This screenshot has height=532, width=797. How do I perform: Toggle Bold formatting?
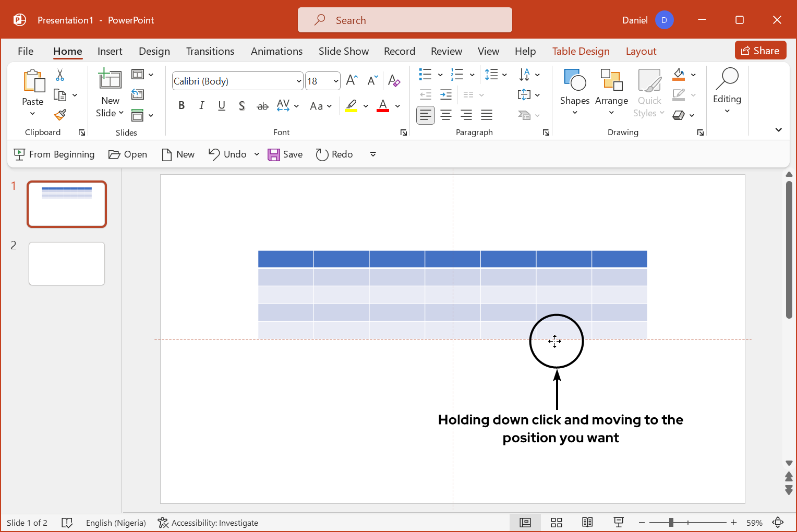click(x=182, y=106)
